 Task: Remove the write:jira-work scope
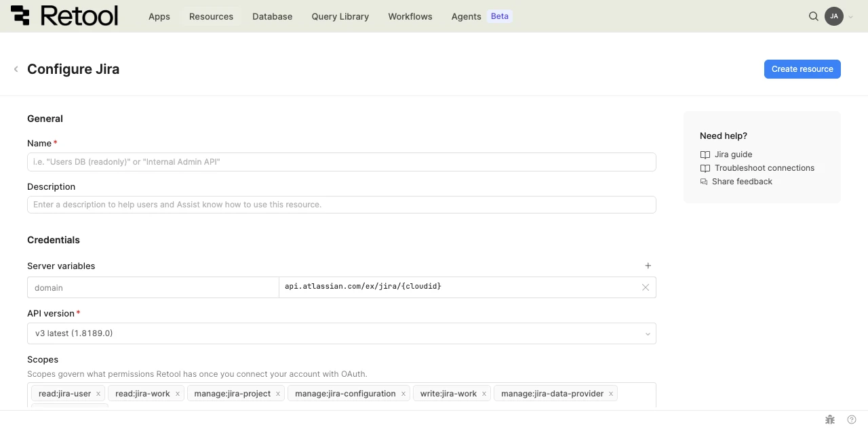[x=484, y=394]
